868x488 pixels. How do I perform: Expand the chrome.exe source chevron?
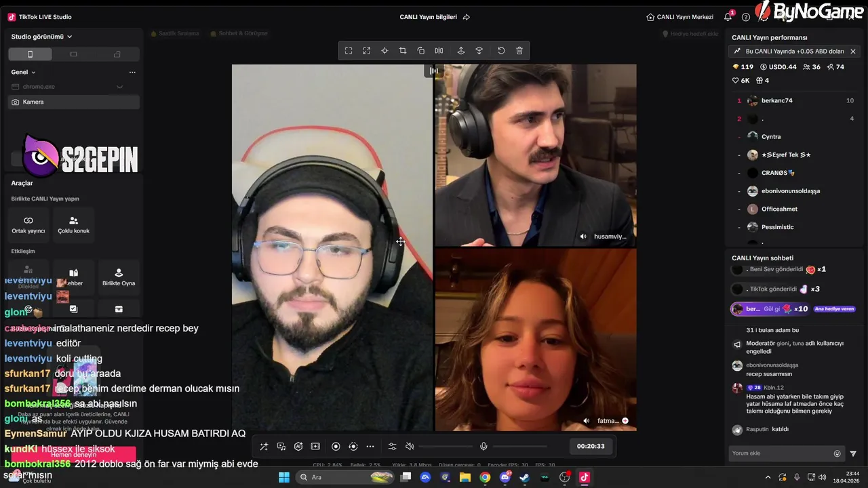click(119, 87)
